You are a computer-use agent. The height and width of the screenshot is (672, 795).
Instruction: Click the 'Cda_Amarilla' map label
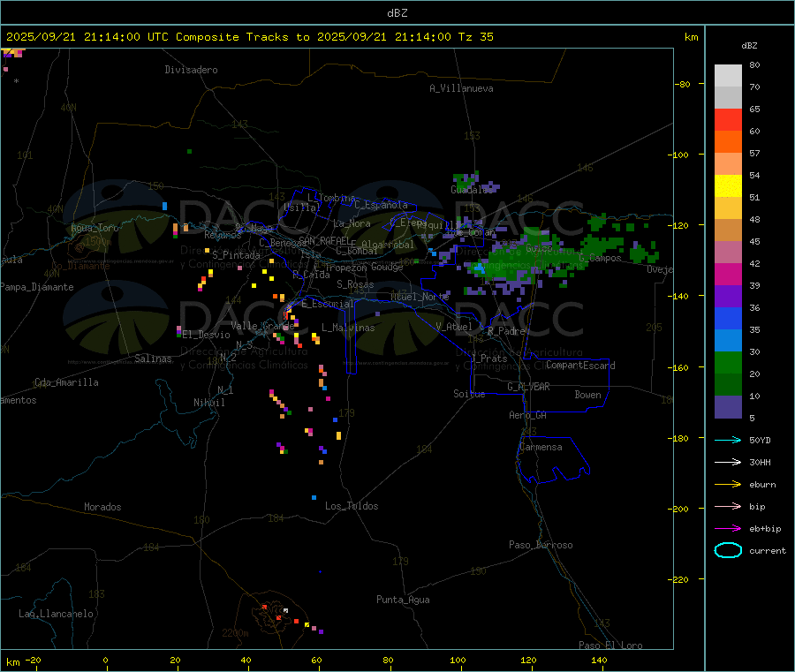pos(66,382)
